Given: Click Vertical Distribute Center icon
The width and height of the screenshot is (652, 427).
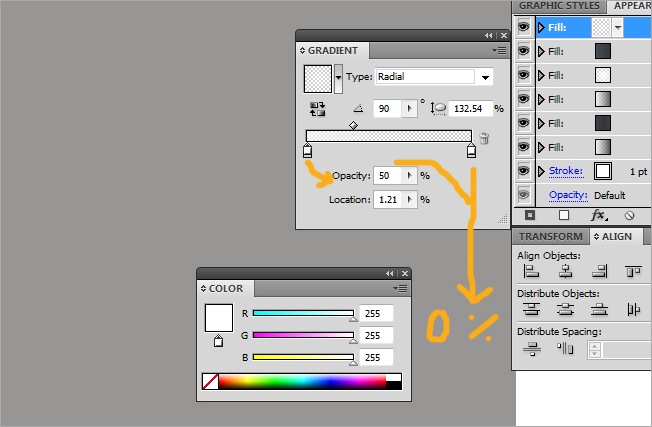Looking at the screenshot, I should pyautogui.click(x=565, y=309).
